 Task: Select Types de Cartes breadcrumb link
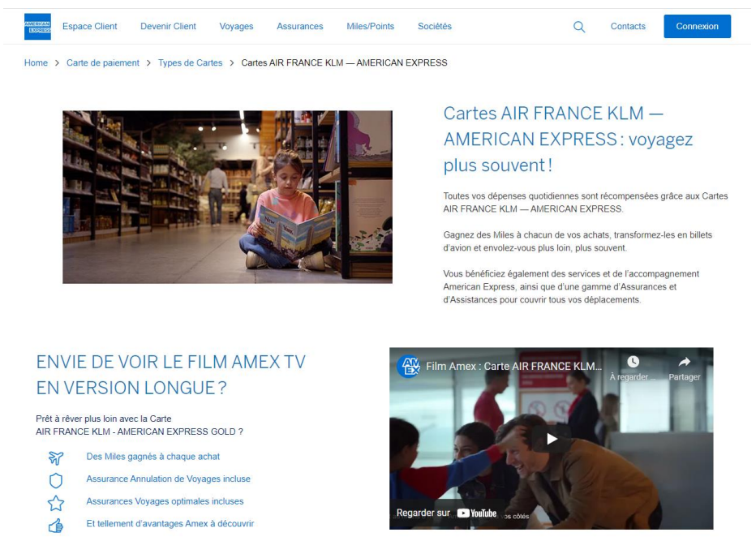(191, 62)
